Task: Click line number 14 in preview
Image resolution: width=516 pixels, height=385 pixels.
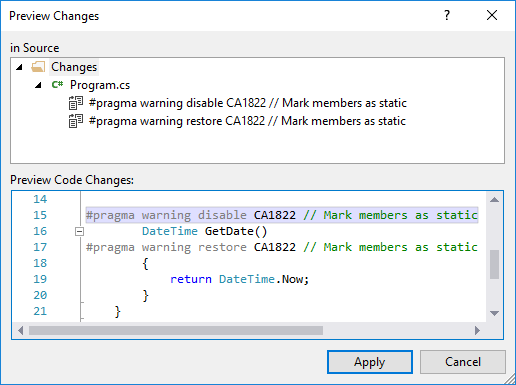Action: point(40,199)
